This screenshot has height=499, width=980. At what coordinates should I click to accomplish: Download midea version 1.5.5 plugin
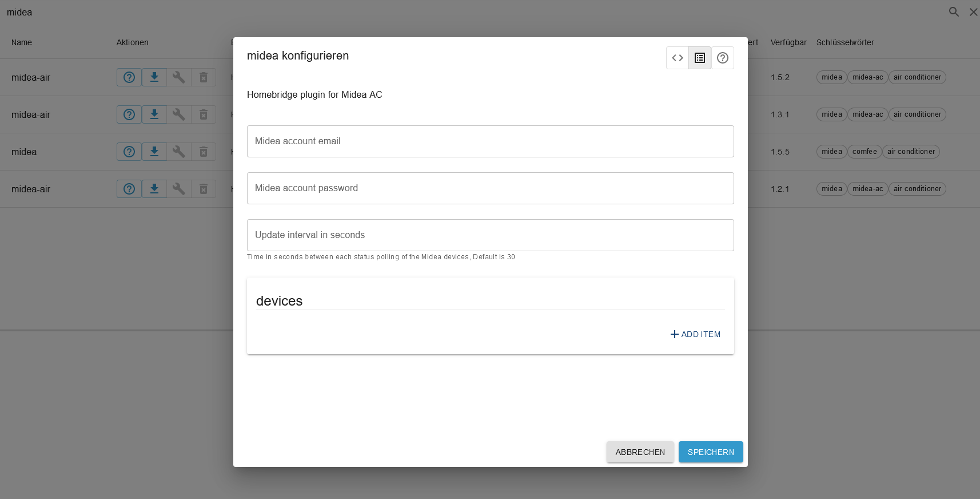(154, 152)
